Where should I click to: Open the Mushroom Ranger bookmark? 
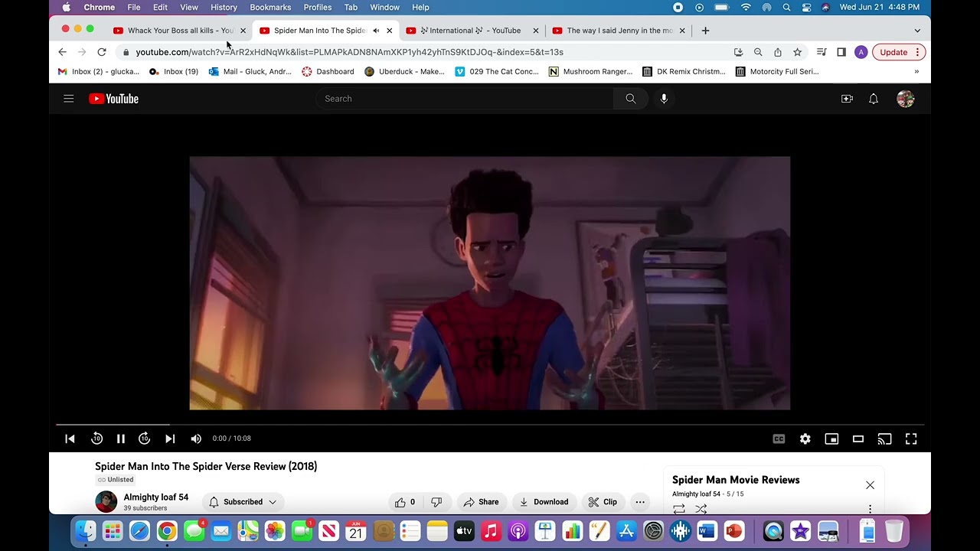[x=590, y=72]
